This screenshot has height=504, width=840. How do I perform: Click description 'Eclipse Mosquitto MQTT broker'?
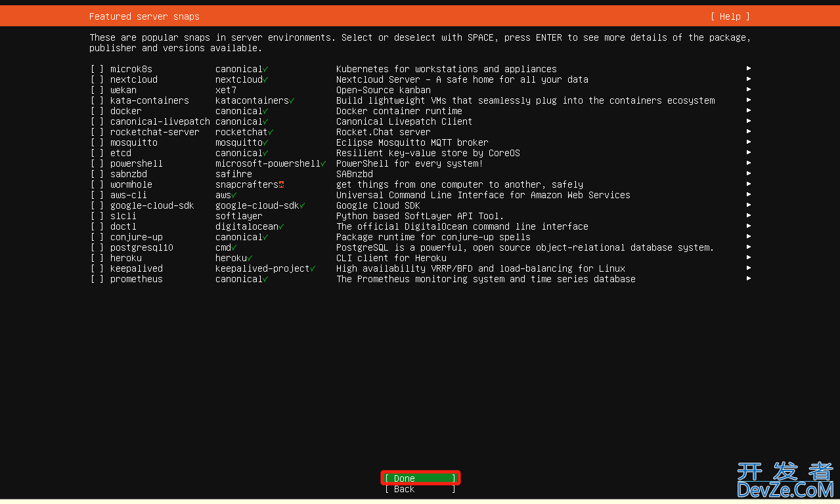click(x=412, y=142)
